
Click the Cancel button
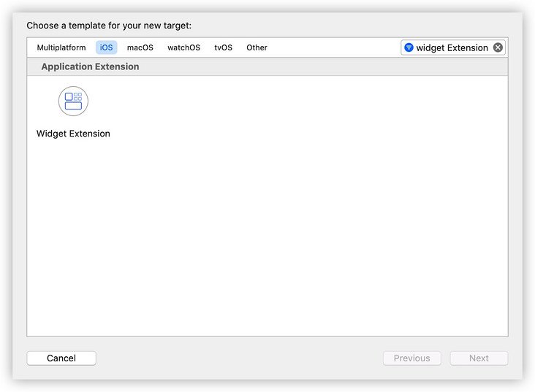(x=61, y=358)
